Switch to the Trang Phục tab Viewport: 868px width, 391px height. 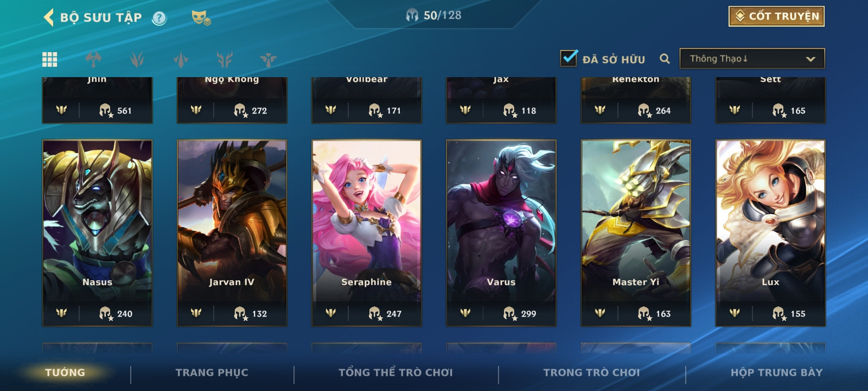click(212, 373)
